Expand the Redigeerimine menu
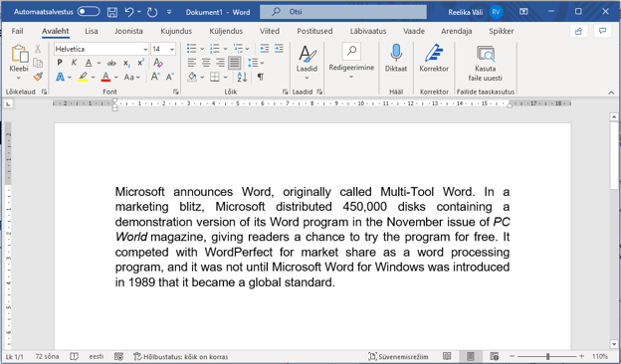The image size is (621, 364). [x=351, y=62]
